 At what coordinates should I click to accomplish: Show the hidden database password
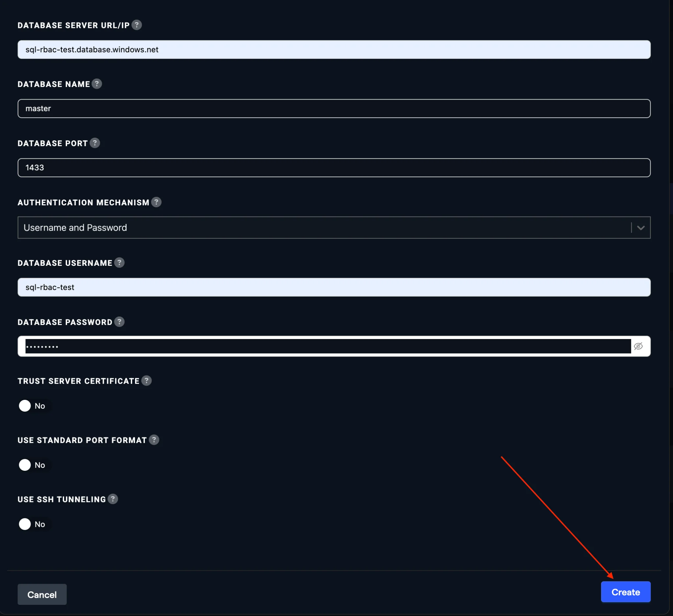(x=638, y=346)
